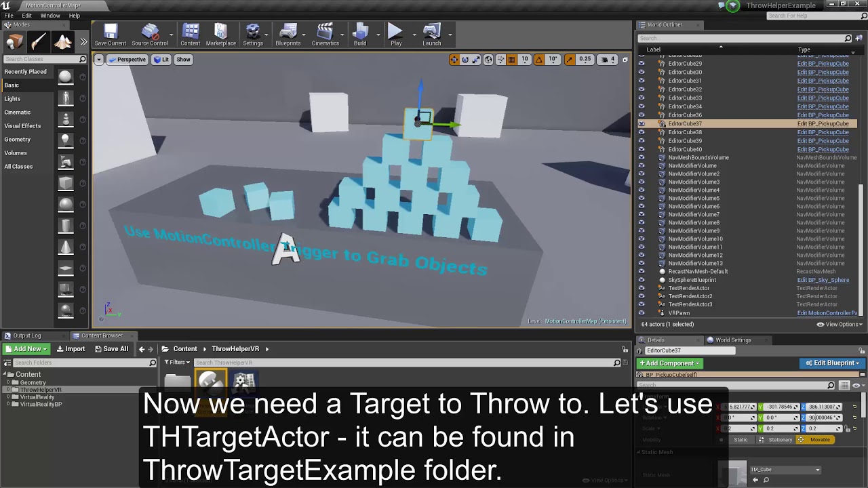Toggle world/local coordinate system globe icon
Viewport: 868px width, 488px height.
(x=488, y=60)
